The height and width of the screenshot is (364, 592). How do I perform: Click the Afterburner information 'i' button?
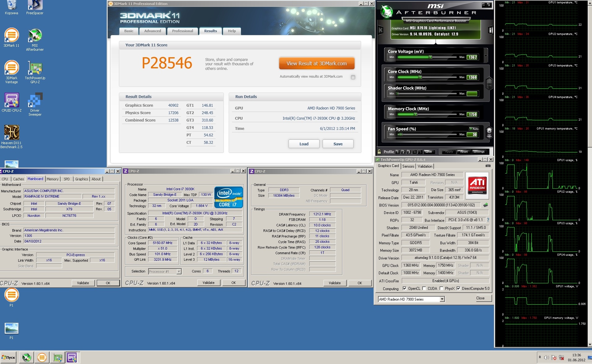tap(490, 30)
